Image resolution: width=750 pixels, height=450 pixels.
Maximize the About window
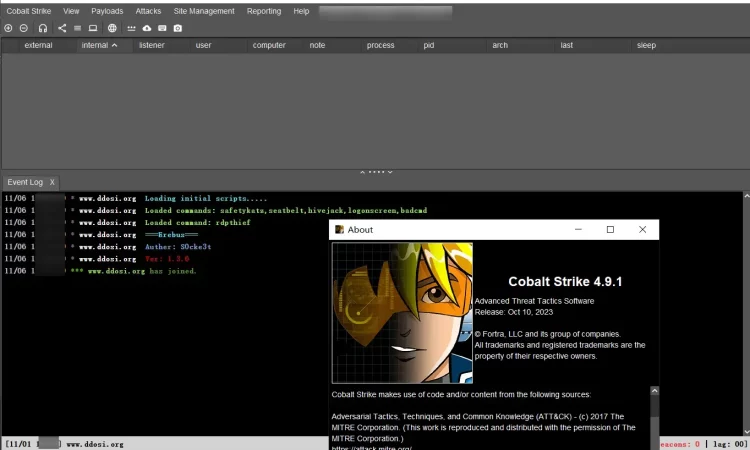point(610,230)
